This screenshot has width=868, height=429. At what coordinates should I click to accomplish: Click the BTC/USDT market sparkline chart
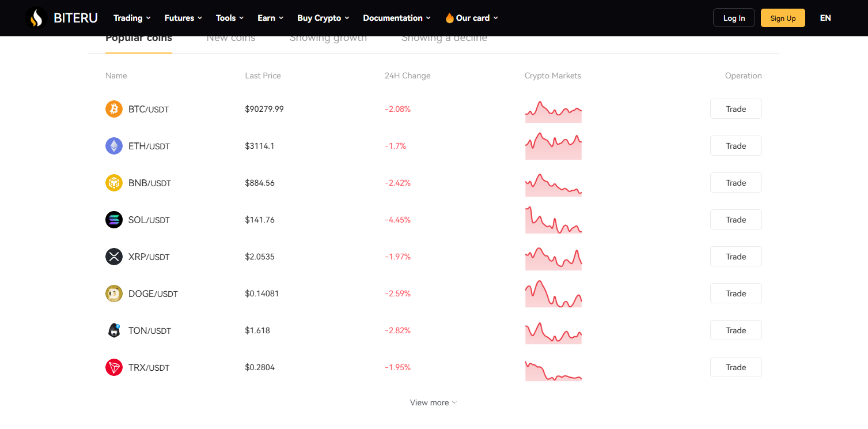[553, 112]
